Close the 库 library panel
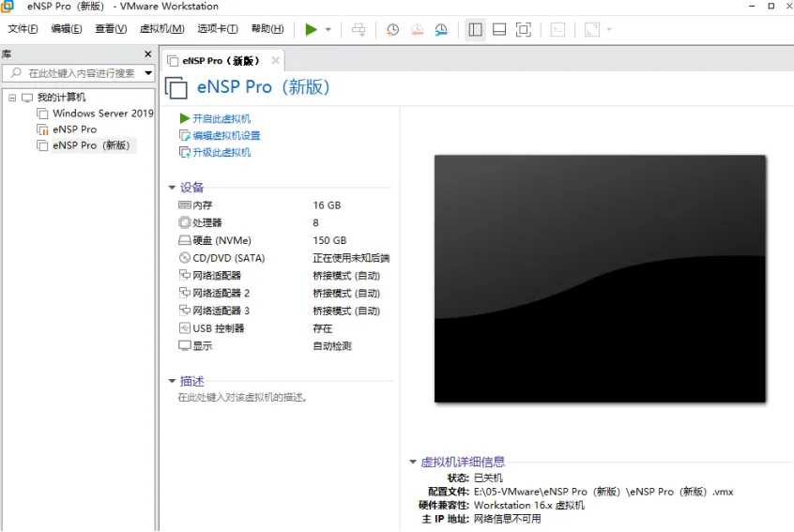Screen dimensions: 794x532 click(148, 53)
